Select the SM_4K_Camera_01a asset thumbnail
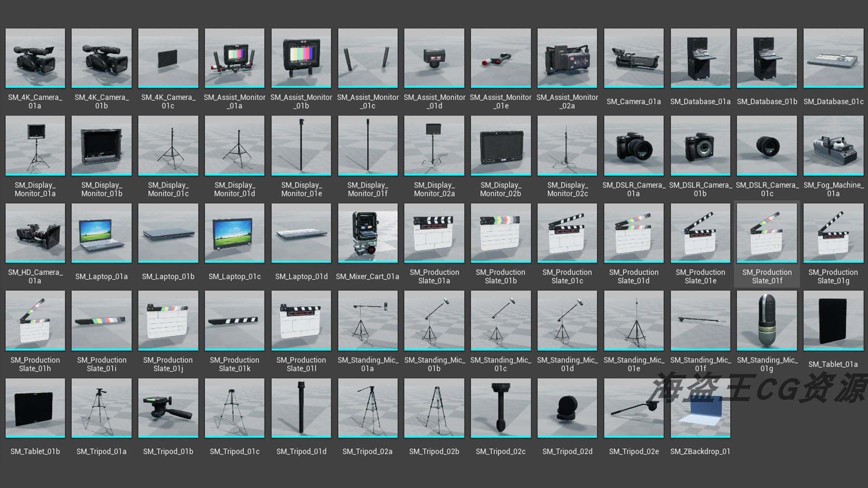868x488 pixels. pyautogui.click(x=35, y=58)
